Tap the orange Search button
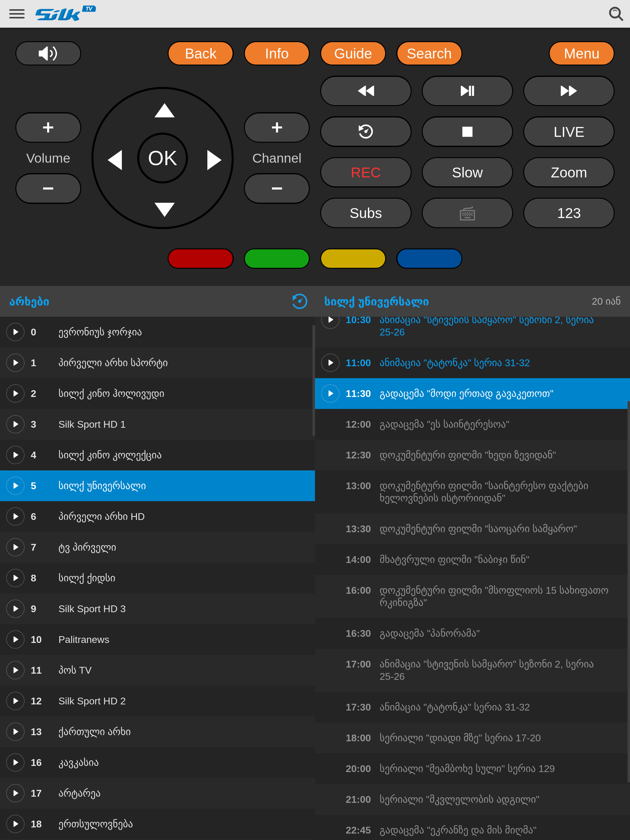The height and width of the screenshot is (840, 630). (x=429, y=53)
